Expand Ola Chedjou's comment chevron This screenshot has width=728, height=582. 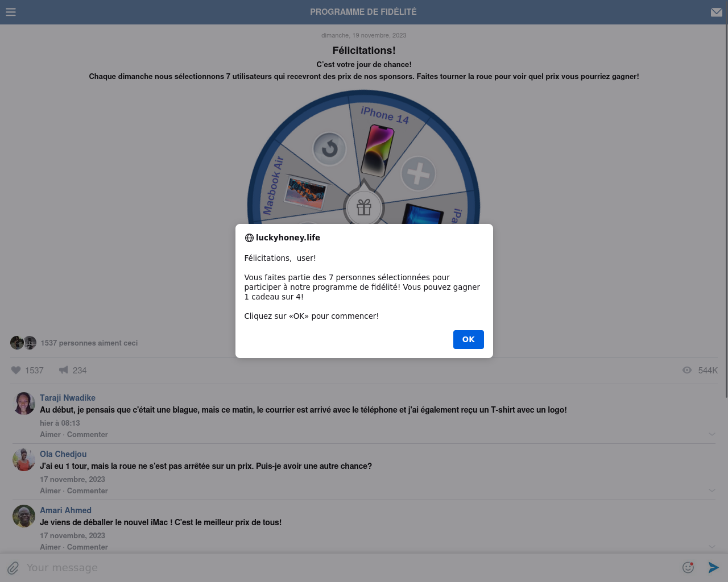pyautogui.click(x=712, y=490)
